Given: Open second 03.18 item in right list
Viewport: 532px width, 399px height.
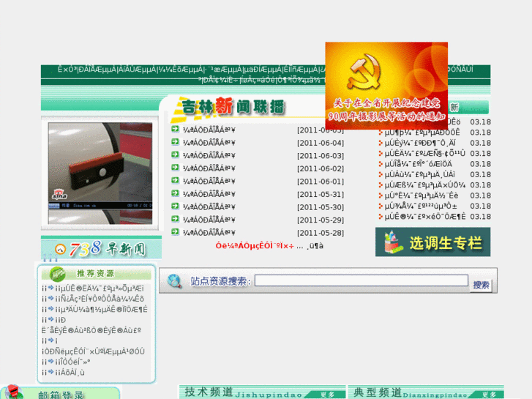Looking at the screenshot, I should tap(422, 133).
